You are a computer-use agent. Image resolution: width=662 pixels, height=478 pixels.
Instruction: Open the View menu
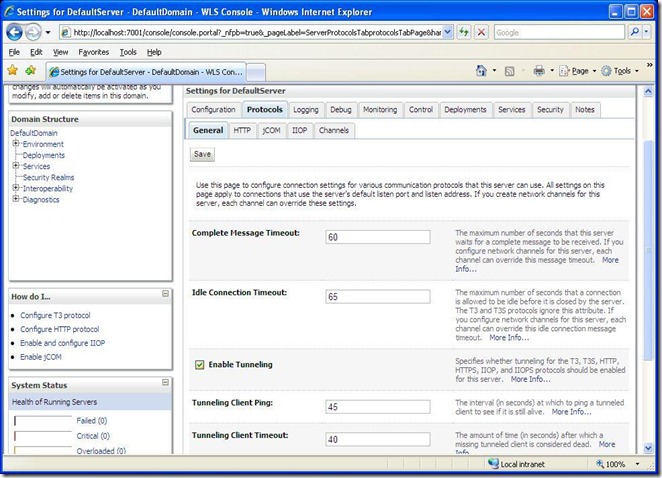pos(60,52)
